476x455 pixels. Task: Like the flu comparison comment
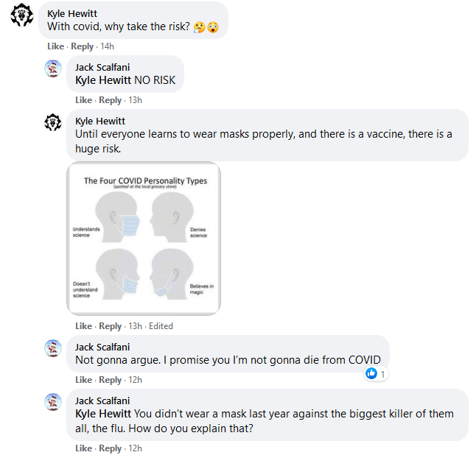[x=83, y=448]
